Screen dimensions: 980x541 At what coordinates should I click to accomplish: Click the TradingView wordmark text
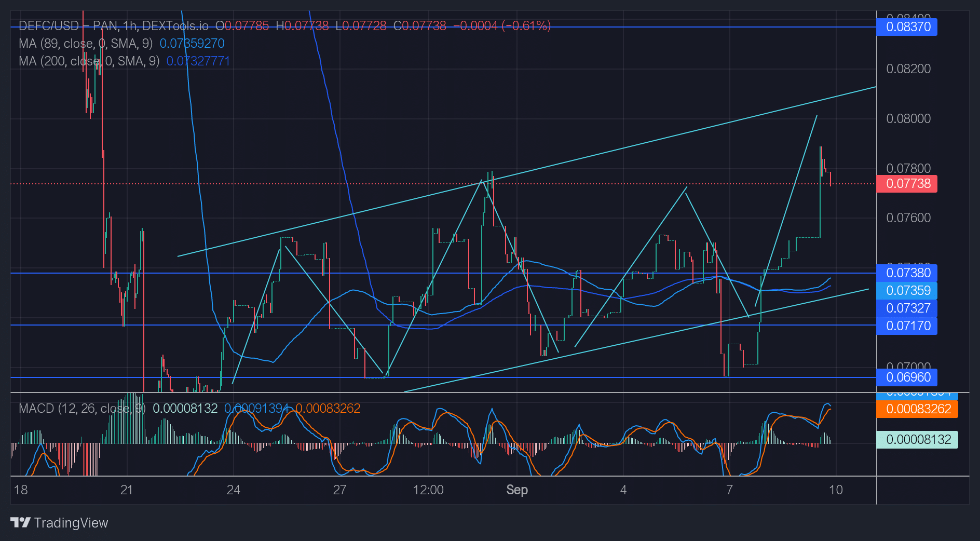(71, 523)
